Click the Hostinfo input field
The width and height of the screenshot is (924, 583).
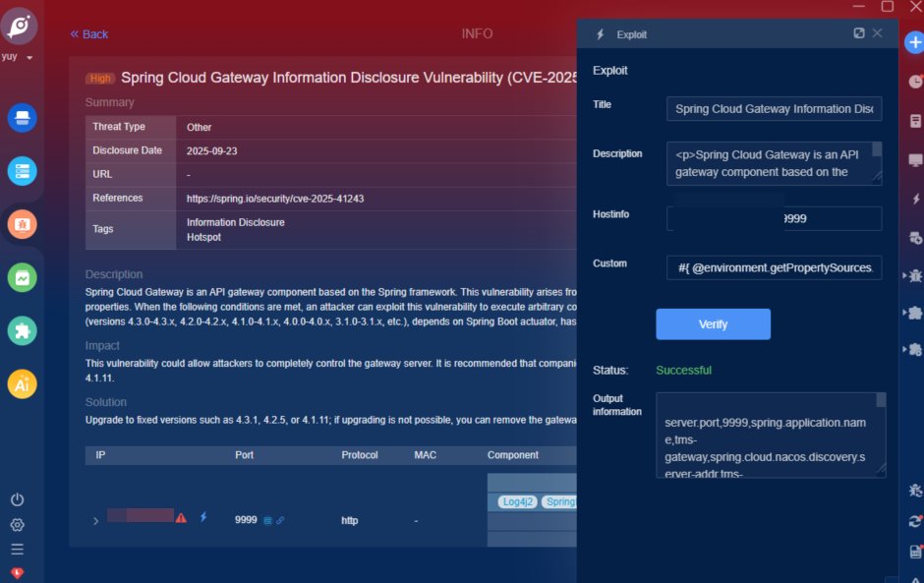(774, 218)
